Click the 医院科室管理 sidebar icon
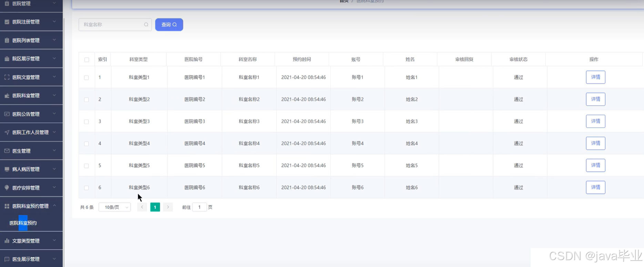Viewport: 644px width, 267px height. pyautogui.click(x=7, y=96)
